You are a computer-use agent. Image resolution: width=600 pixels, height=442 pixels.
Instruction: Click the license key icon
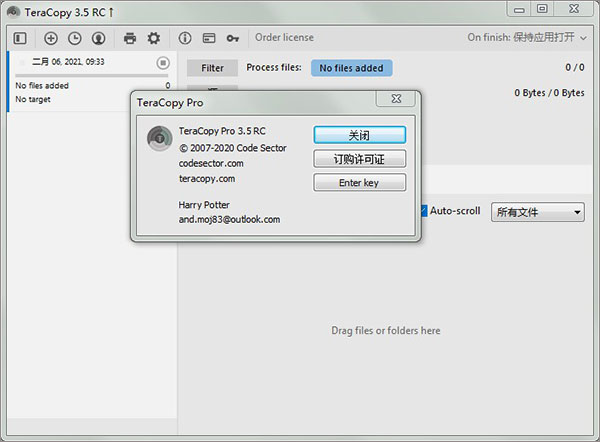click(233, 38)
